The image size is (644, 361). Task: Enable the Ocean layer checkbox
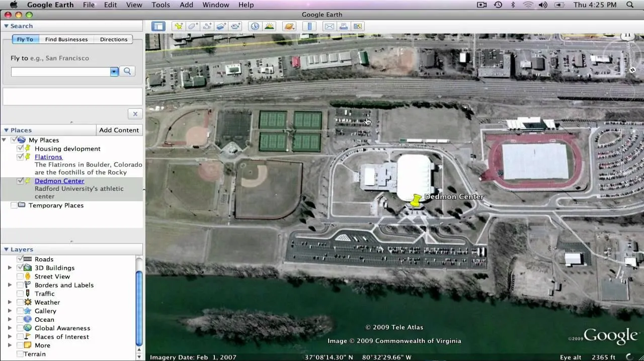tap(20, 319)
